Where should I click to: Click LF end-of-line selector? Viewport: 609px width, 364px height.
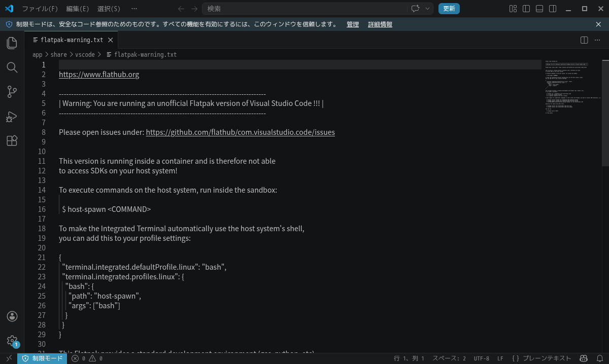[500, 358]
